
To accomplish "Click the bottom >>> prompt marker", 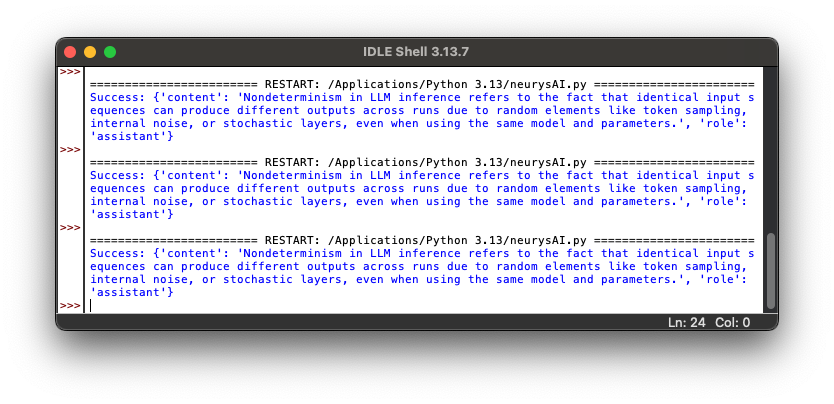I will pyautogui.click(x=69, y=306).
